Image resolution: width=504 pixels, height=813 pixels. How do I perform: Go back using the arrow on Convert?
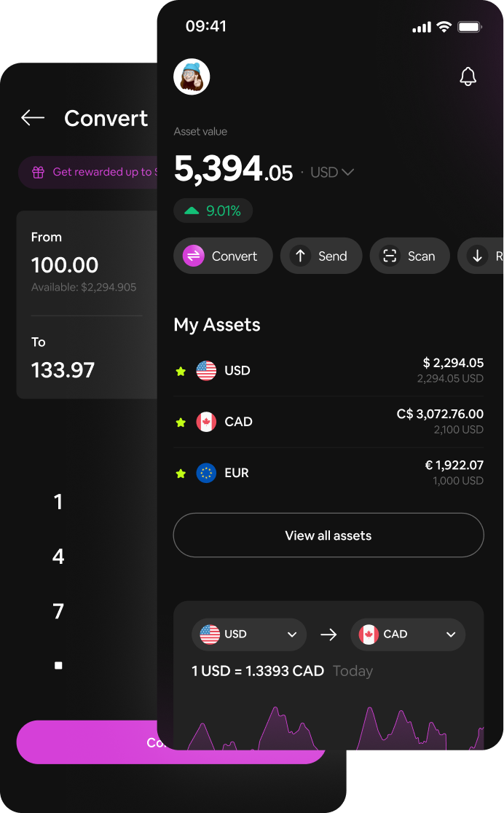[x=33, y=118]
